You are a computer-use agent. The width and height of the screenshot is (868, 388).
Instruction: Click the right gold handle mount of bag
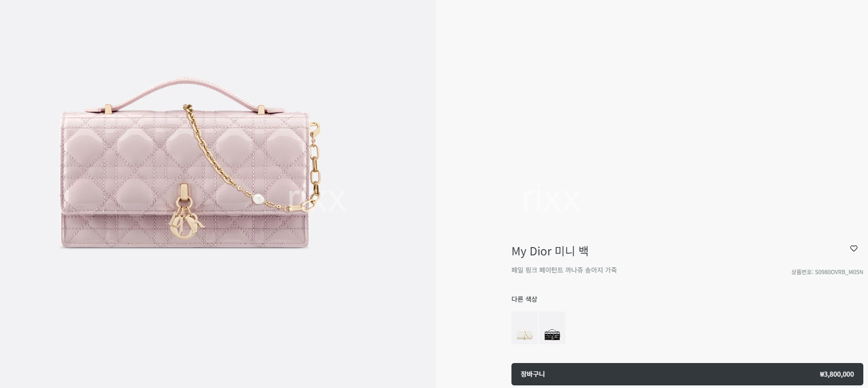point(262,109)
